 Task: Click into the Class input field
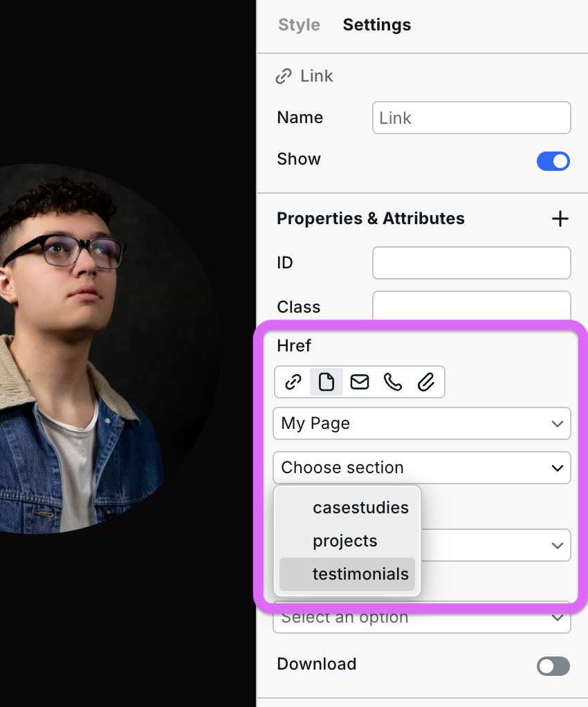pos(471,306)
